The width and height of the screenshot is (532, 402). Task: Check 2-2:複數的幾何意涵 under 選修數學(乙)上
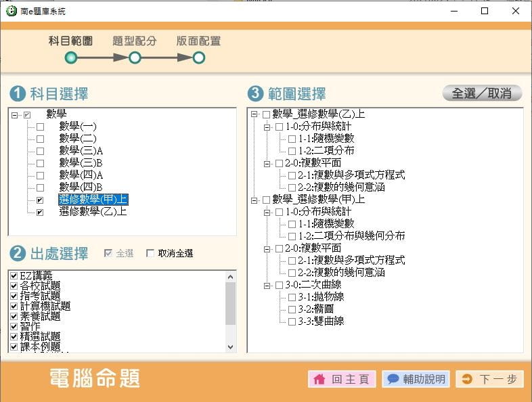(x=292, y=187)
